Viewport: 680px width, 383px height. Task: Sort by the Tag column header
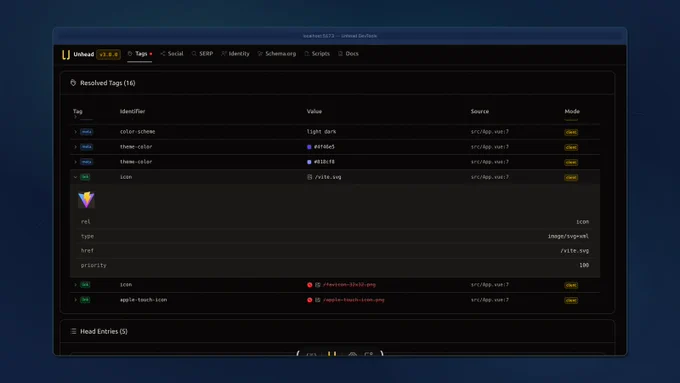78,111
